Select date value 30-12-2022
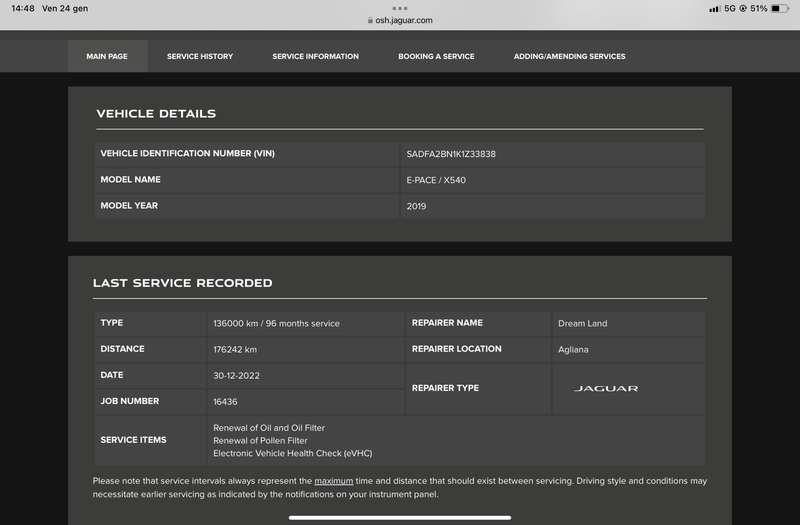 point(236,376)
